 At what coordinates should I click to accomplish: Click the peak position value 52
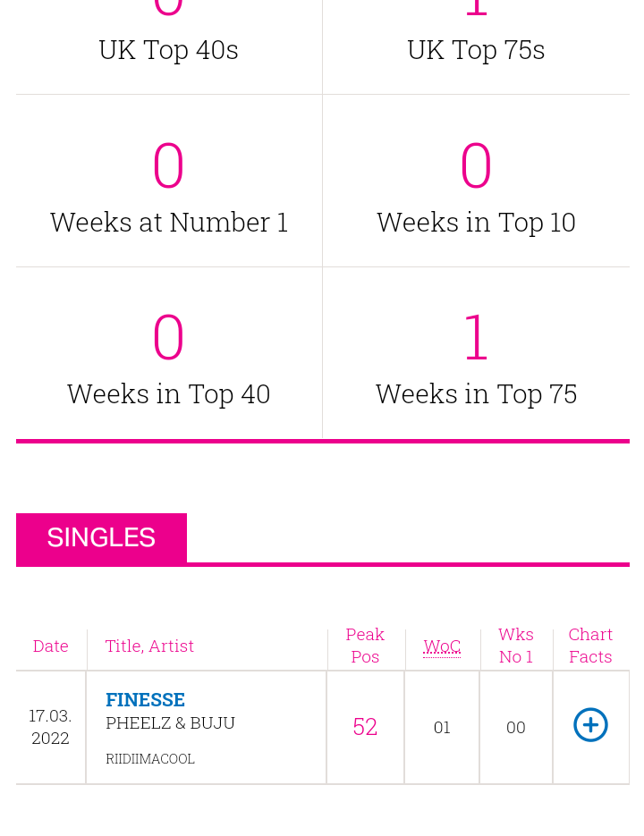pos(365,727)
